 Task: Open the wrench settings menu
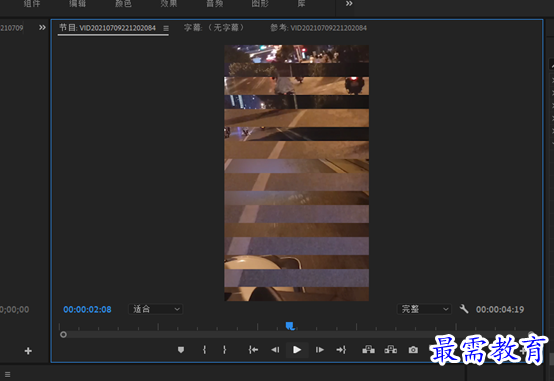pyautogui.click(x=464, y=309)
